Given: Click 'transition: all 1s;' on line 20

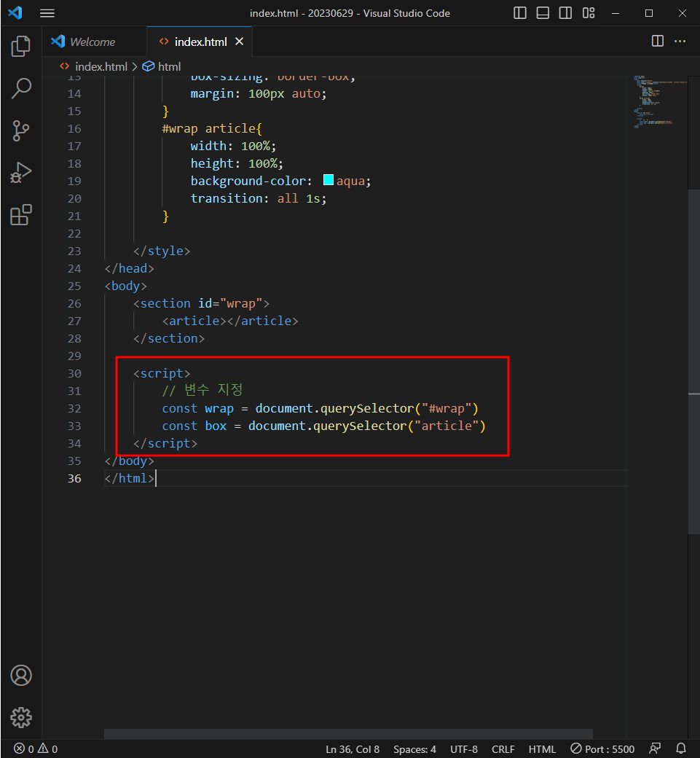Looking at the screenshot, I should coord(259,199).
